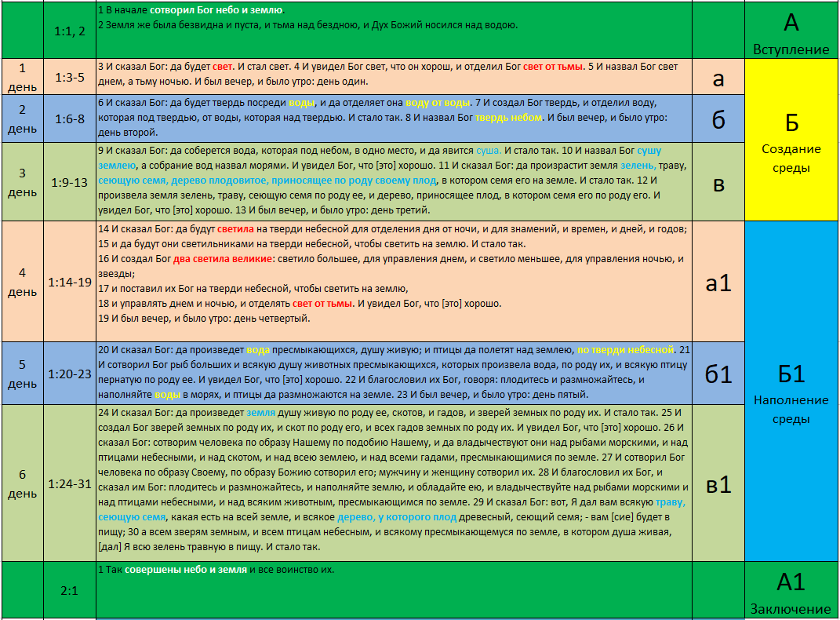
Task: Select the text cell beginning '6 И сказал Бог'
Action: 392,119
